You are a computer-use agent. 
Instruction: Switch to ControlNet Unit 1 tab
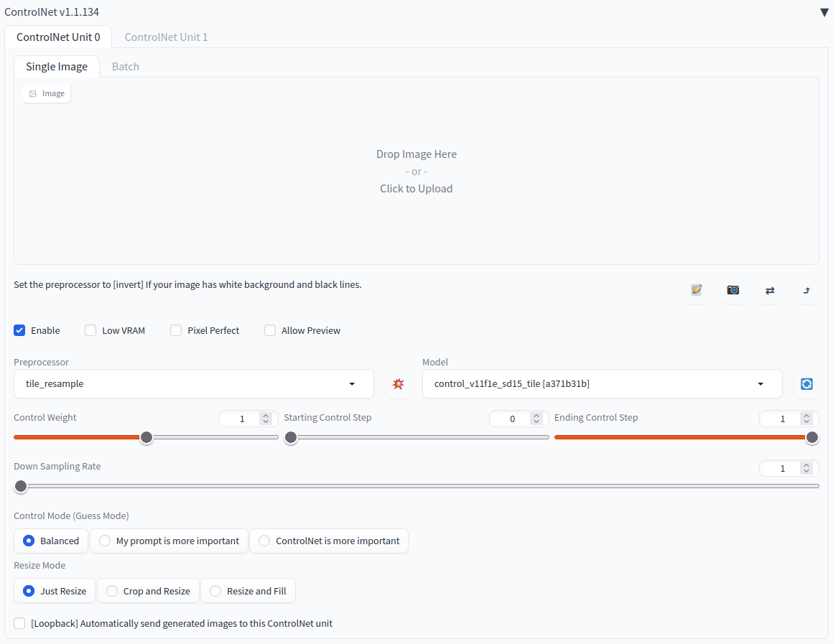(166, 37)
